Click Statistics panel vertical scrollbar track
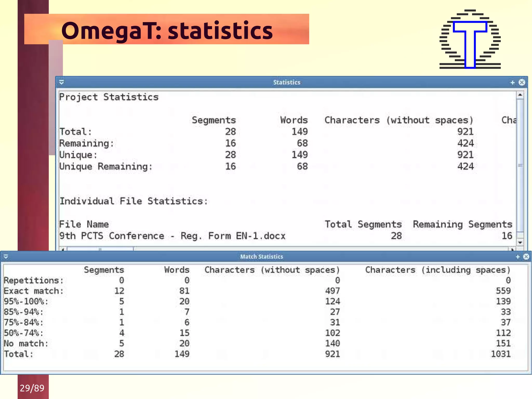Screen dimensions: 532x399 [x=520, y=169]
